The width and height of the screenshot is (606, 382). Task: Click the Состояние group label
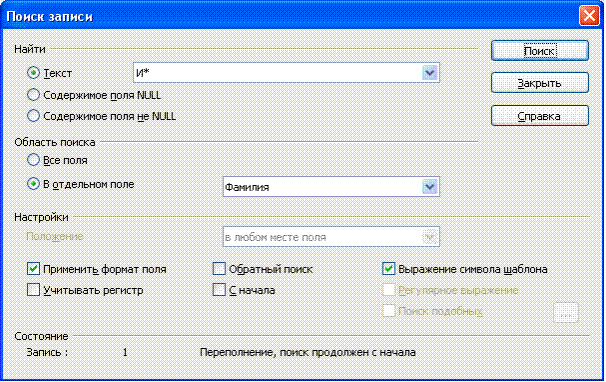coord(41,336)
